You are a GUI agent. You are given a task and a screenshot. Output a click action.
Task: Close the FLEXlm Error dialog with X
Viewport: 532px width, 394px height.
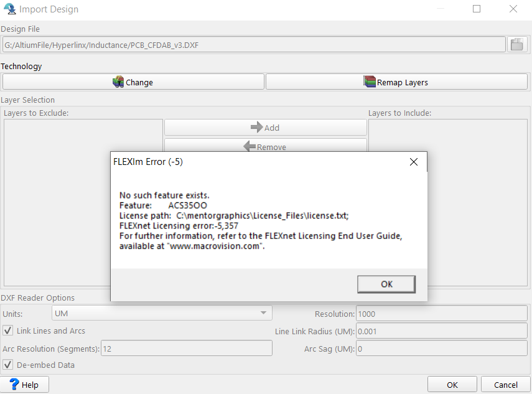coord(414,162)
